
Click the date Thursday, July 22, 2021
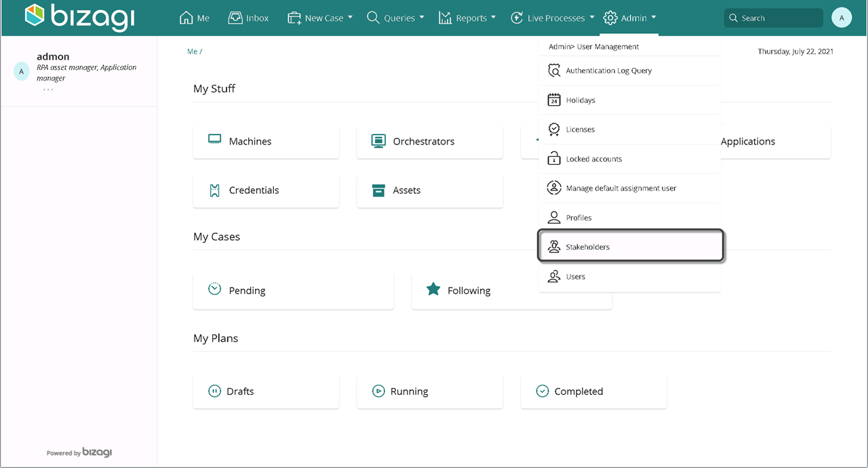pos(795,52)
